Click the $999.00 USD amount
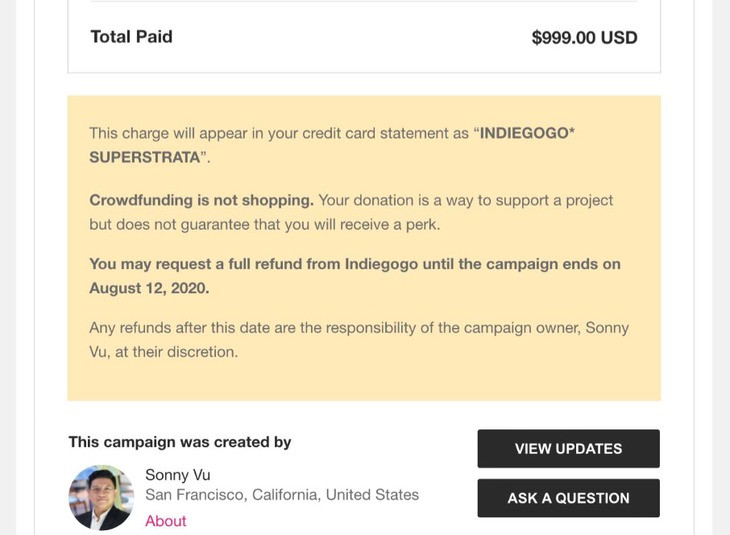730x535 pixels. (x=584, y=38)
